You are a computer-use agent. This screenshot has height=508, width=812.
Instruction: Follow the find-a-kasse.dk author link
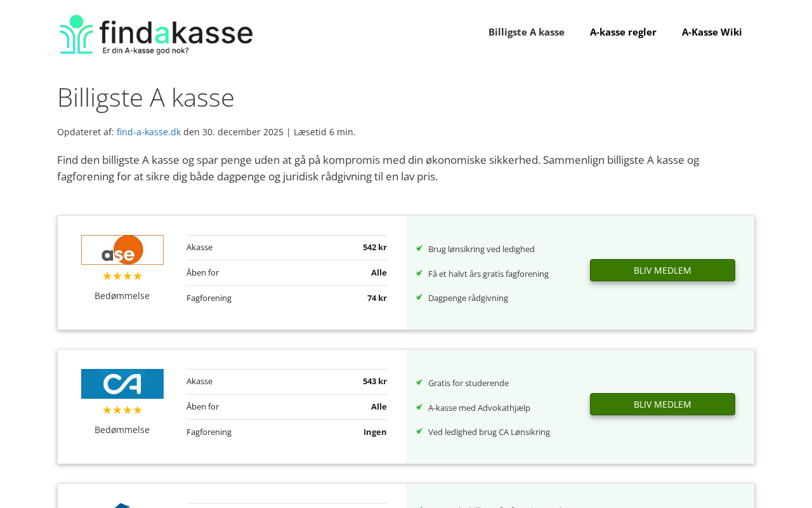pos(148,132)
